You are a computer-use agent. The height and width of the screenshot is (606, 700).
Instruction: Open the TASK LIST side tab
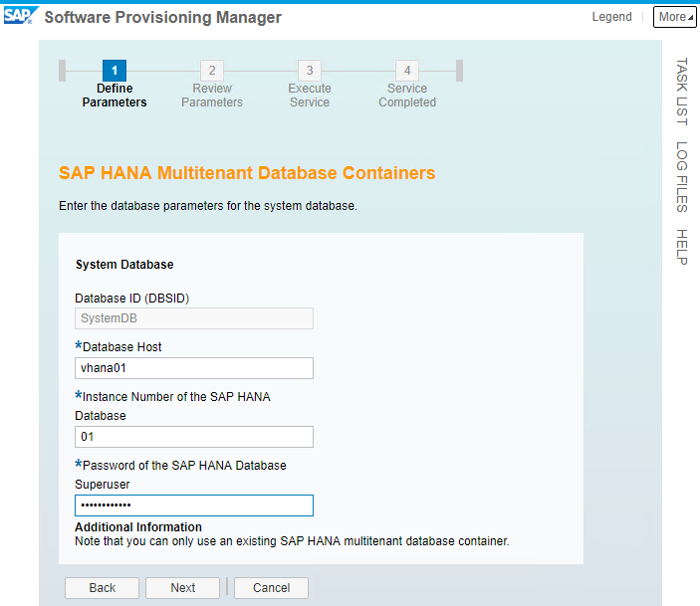(x=682, y=92)
